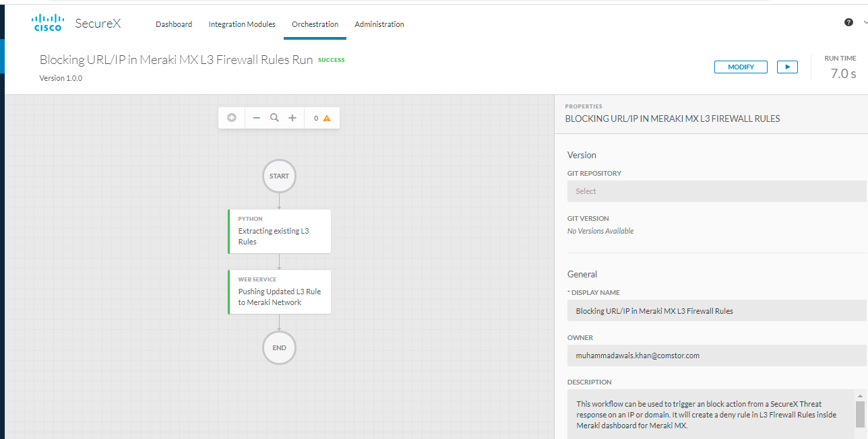Click the SUCCESS status label
Image resolution: width=868 pixels, height=439 pixels.
point(331,60)
